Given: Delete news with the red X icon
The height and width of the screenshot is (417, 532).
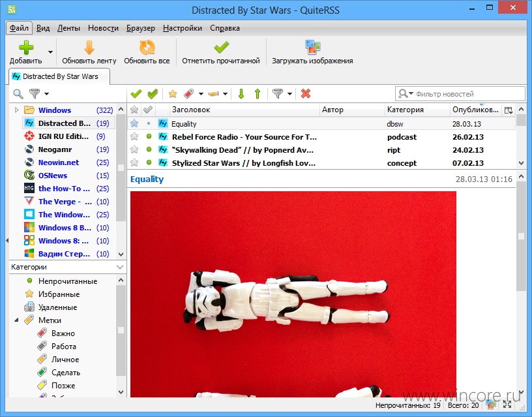Looking at the screenshot, I should coord(306,93).
